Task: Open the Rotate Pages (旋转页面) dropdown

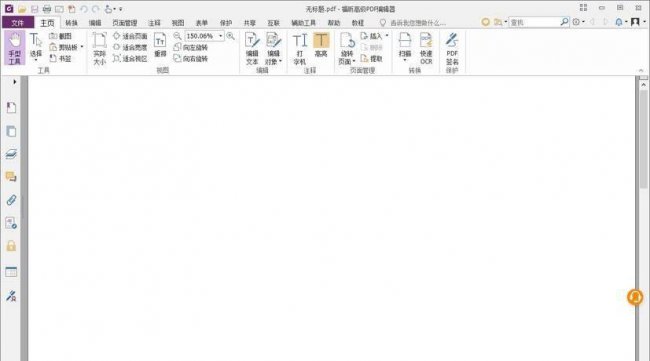Action: [354, 61]
